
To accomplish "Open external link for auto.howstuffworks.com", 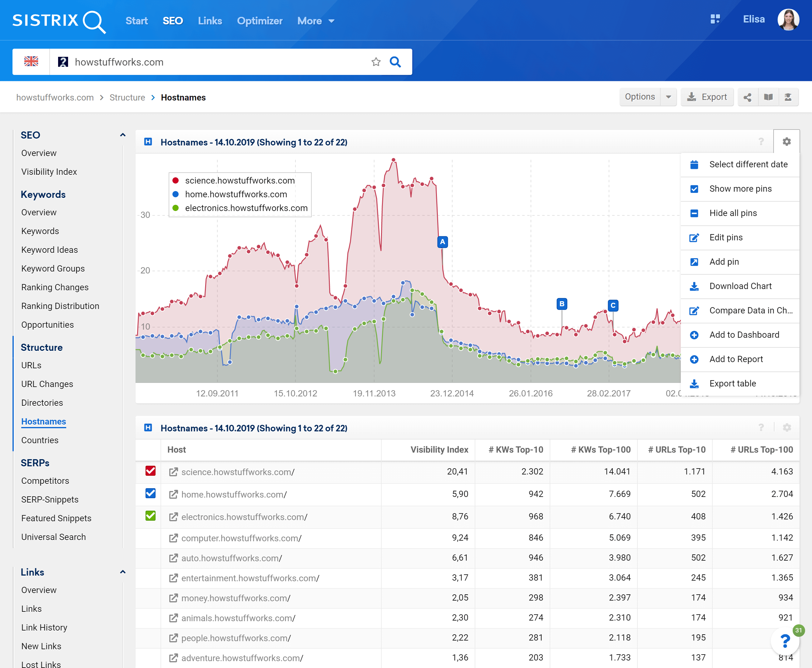I will tap(173, 558).
